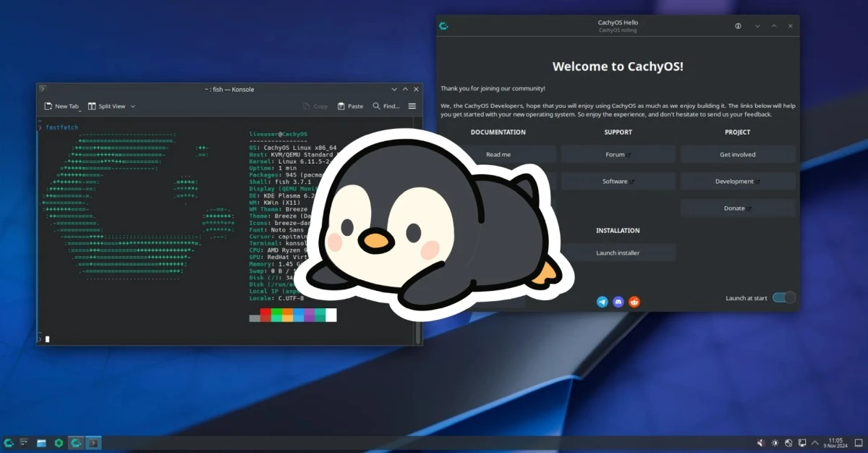868x453 pixels.
Task: Click the display monitor tray icon
Action: click(x=802, y=442)
